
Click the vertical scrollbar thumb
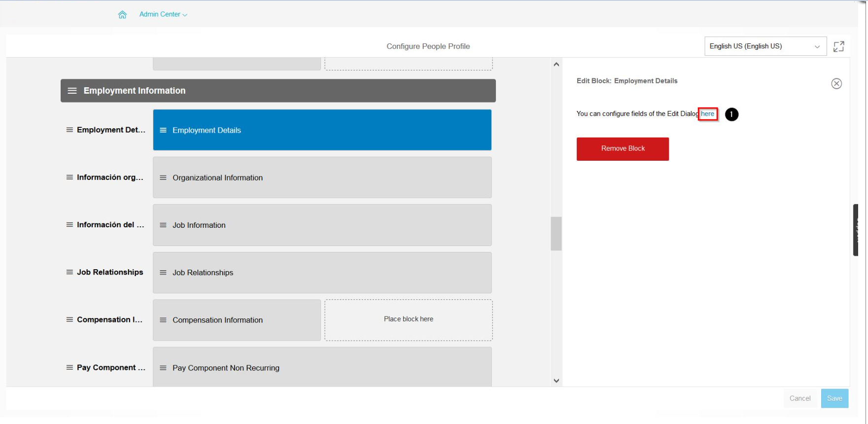(556, 234)
